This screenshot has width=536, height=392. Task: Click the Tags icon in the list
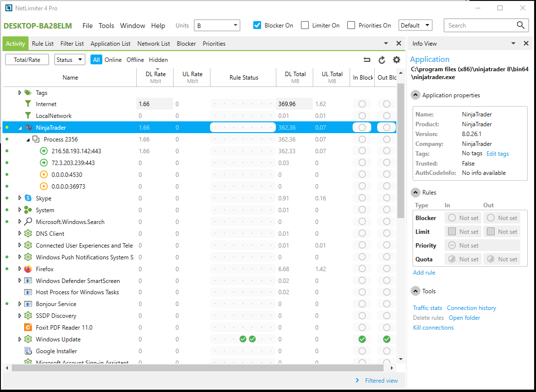28,92
